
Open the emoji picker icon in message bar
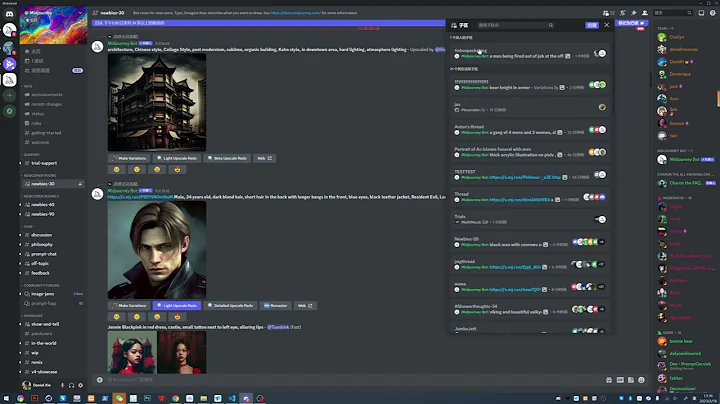(x=641, y=380)
